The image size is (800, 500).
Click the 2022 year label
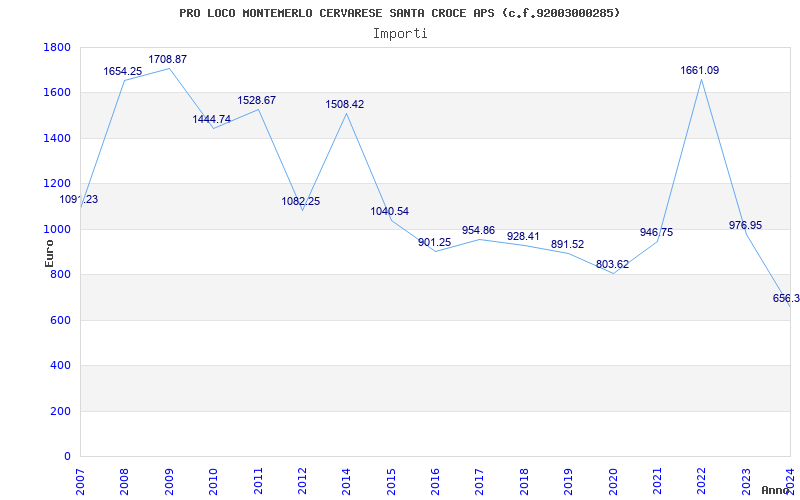tap(702, 481)
